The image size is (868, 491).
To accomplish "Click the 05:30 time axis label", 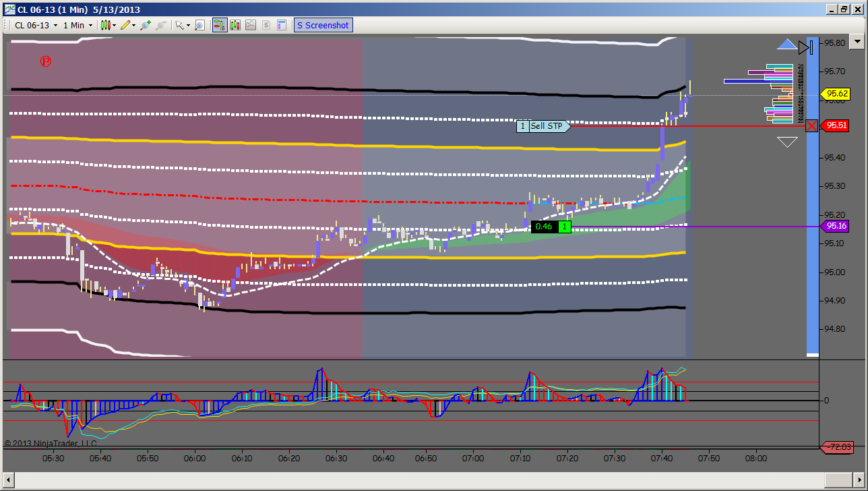I will click(x=53, y=459).
